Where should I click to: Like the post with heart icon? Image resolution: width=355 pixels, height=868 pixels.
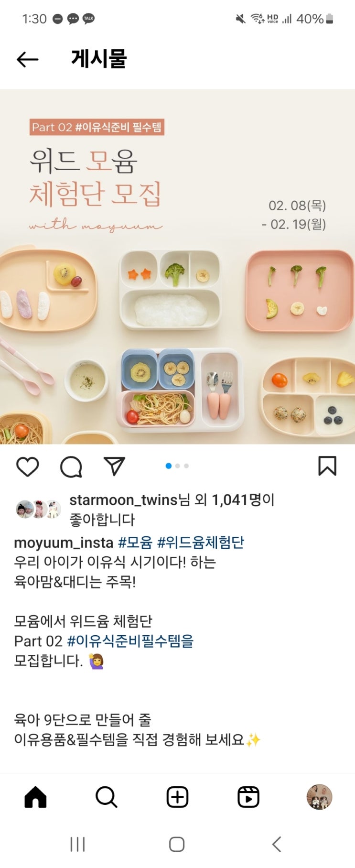(x=28, y=467)
